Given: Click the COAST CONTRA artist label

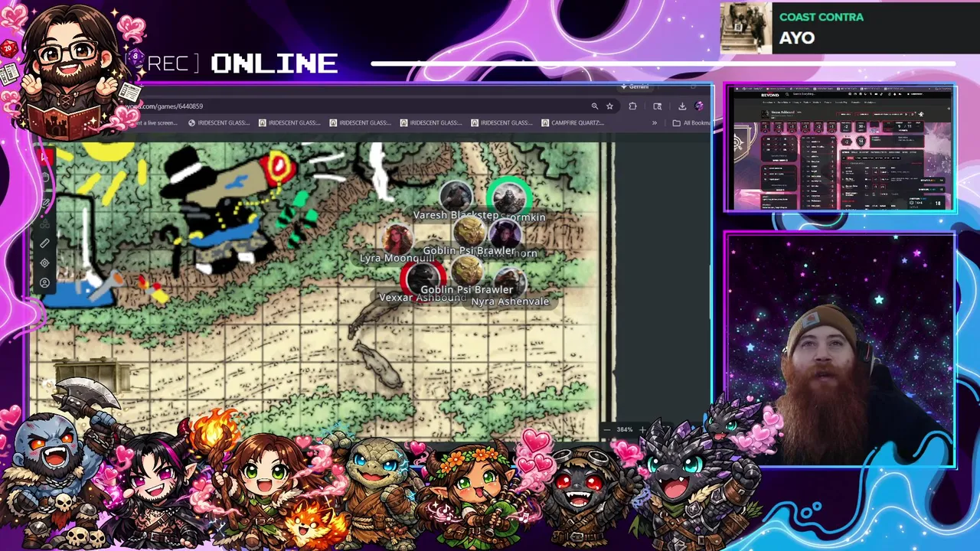Looking at the screenshot, I should (821, 17).
